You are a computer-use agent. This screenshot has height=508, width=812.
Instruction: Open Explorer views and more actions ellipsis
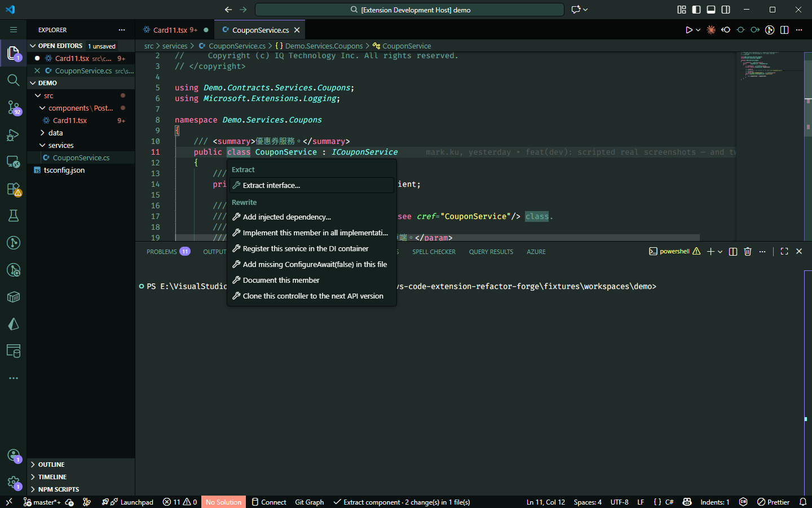pyautogui.click(x=122, y=30)
